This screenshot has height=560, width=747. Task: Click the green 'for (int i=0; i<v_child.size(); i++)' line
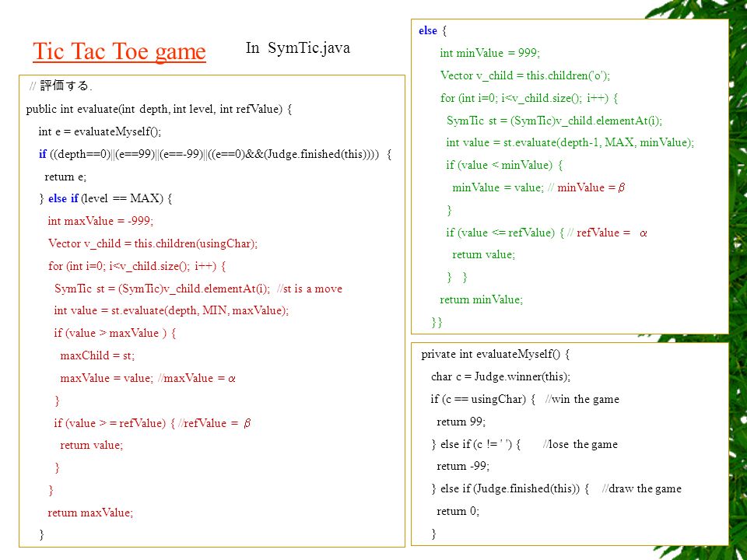pyautogui.click(x=529, y=98)
